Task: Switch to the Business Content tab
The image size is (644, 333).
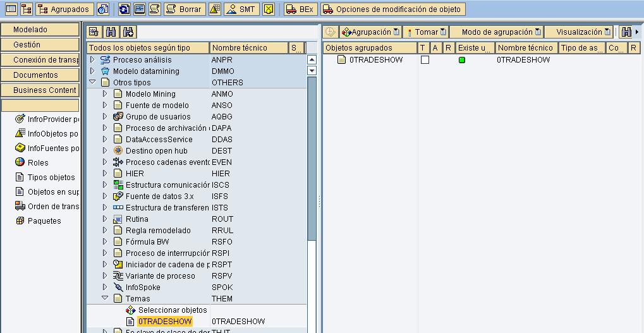Action: pos(40,90)
